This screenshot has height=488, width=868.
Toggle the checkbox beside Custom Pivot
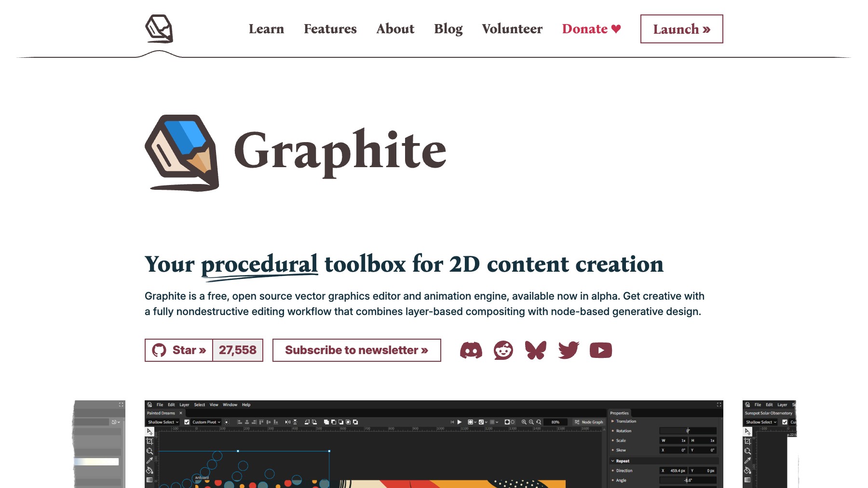coord(187,422)
